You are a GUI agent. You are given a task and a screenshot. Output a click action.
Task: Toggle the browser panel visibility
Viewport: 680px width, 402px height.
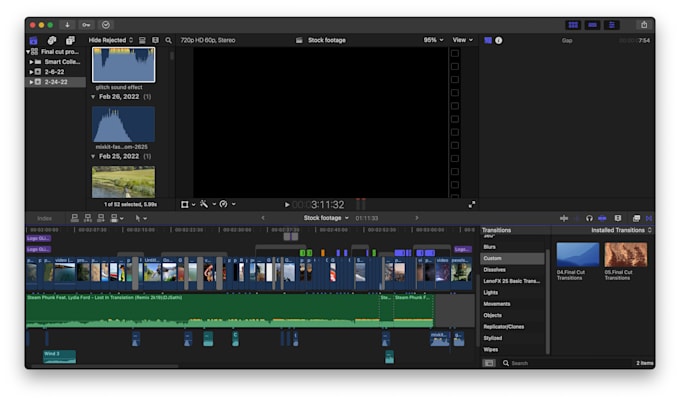[573, 25]
